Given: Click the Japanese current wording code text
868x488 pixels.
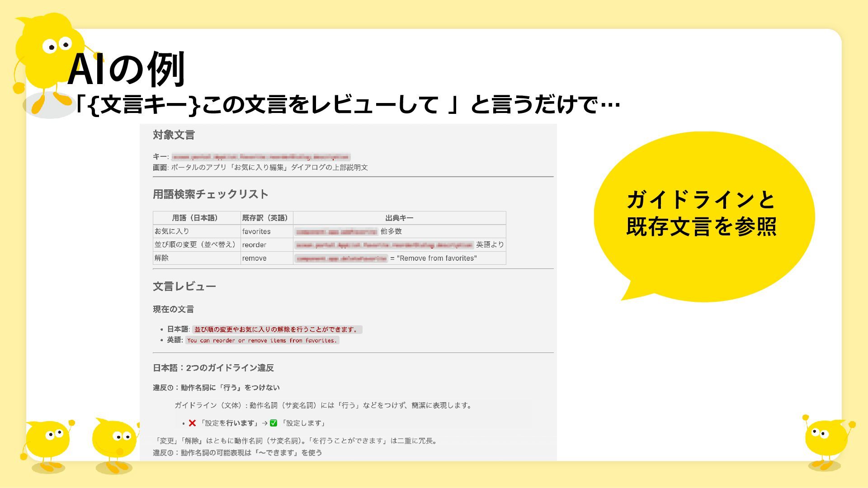Looking at the screenshot, I should [277, 329].
